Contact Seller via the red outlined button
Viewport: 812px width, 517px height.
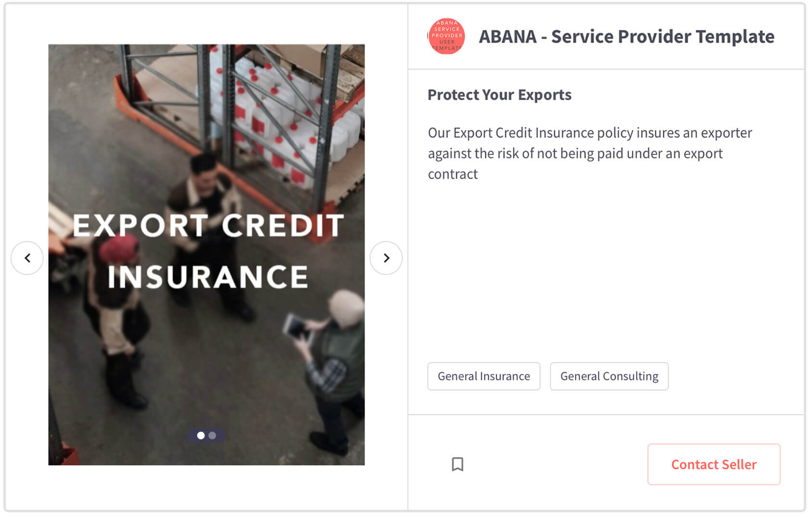pyautogui.click(x=714, y=464)
